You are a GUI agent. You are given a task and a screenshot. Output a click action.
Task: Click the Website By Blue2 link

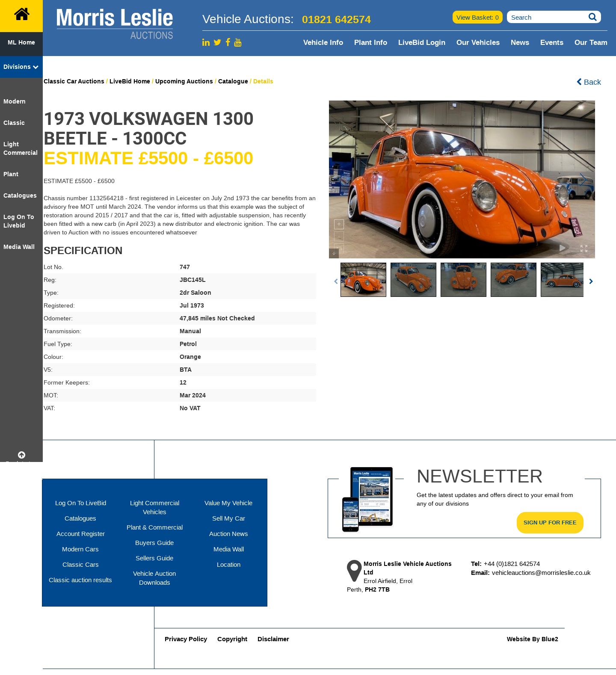[533, 639]
